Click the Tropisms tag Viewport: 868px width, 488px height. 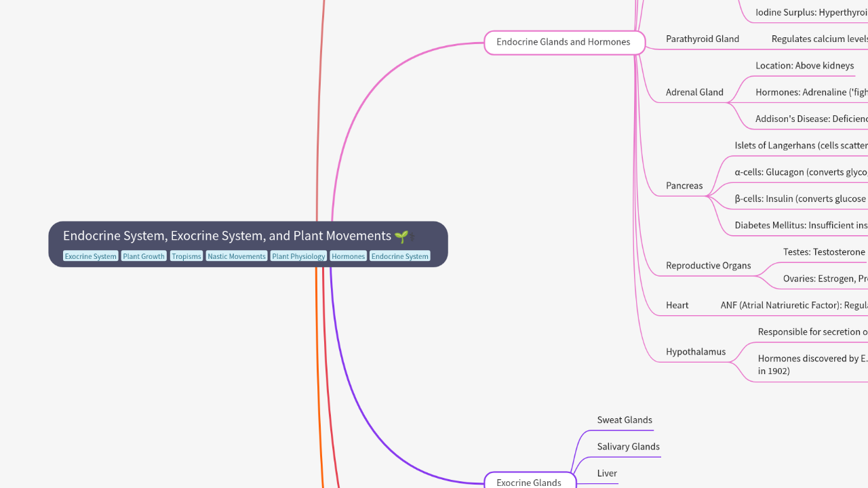(x=186, y=256)
